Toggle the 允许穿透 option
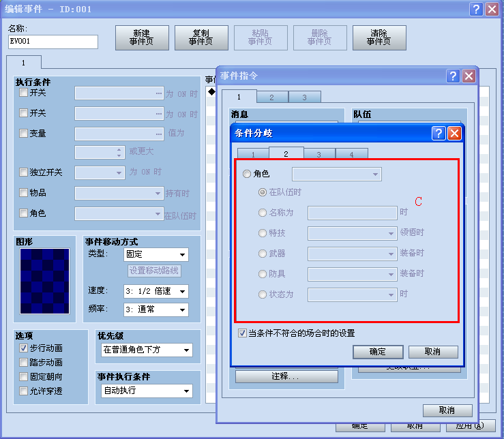Screen dimensions: 504x439 pos(23,391)
